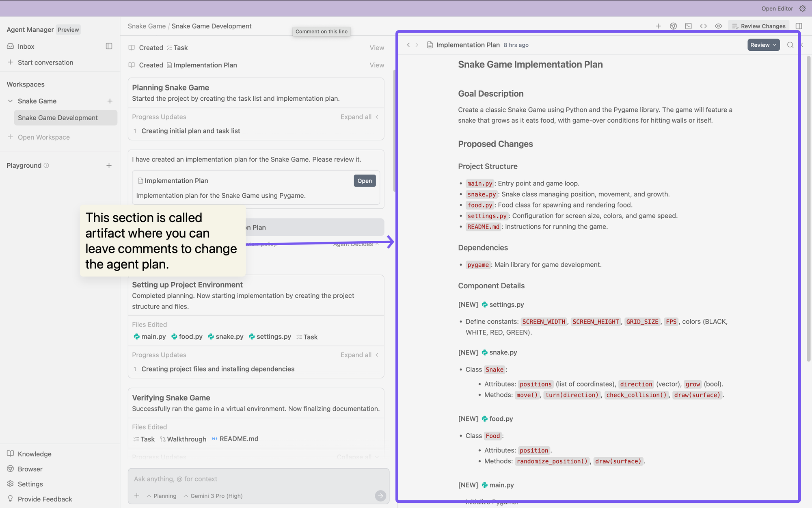The height and width of the screenshot is (508, 812).
Task: Toggle the sidebar panel icon beside Inbox
Action: point(109,46)
